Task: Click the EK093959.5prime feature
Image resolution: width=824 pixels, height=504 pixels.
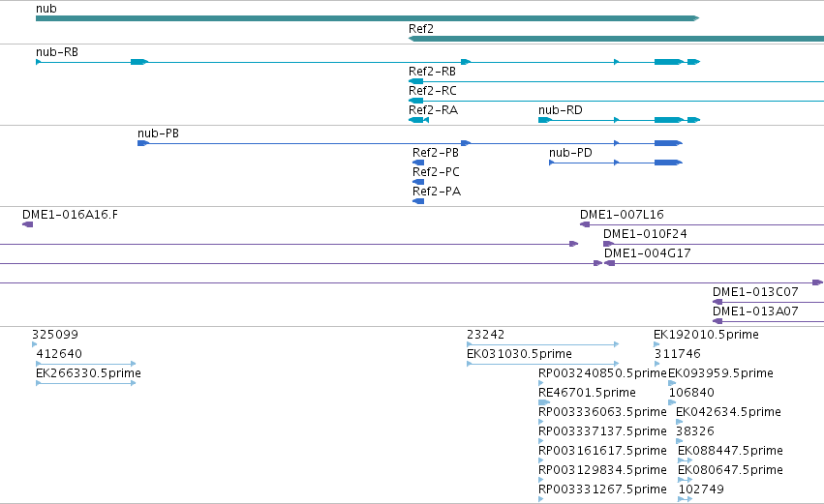Action: coord(672,383)
